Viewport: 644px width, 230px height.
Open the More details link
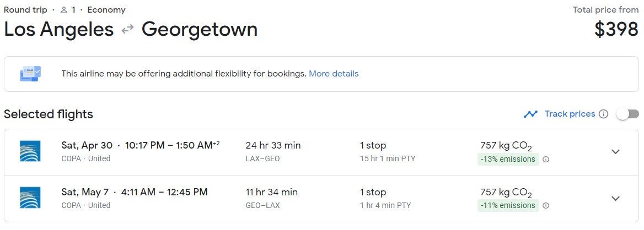(x=334, y=74)
